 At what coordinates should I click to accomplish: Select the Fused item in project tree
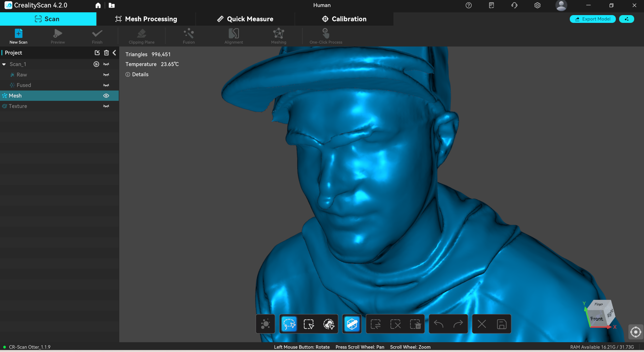24,85
